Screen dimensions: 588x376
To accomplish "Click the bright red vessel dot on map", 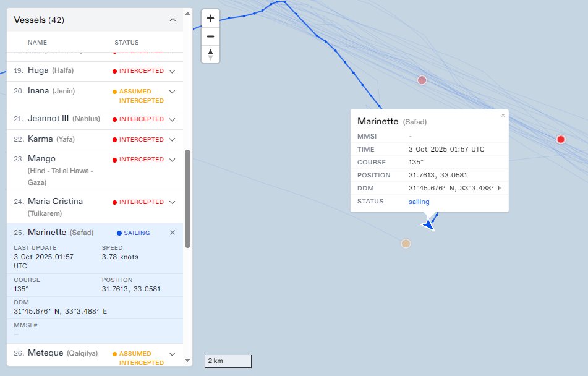I will pyautogui.click(x=561, y=139).
